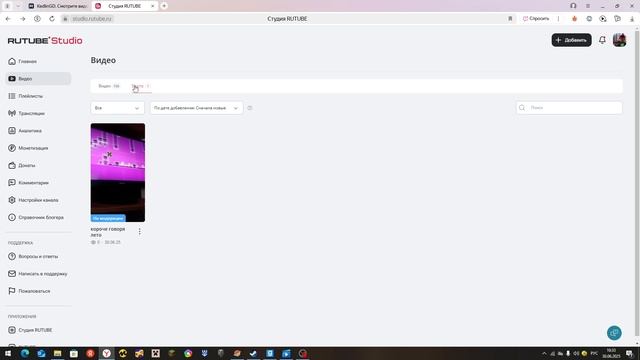Image resolution: width=640 pixels, height=360 pixels.
Task: Open Плейлисты section
Action: [25, 96]
